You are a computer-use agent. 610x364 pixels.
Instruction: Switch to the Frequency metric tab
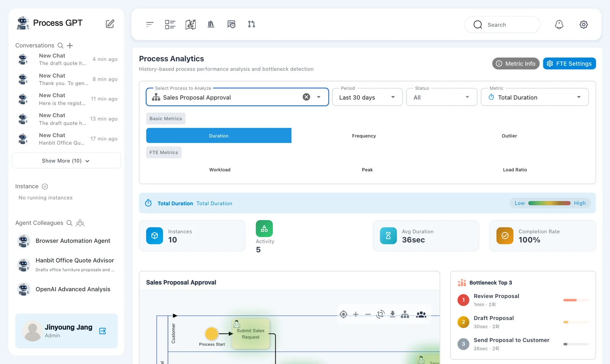pyautogui.click(x=364, y=136)
